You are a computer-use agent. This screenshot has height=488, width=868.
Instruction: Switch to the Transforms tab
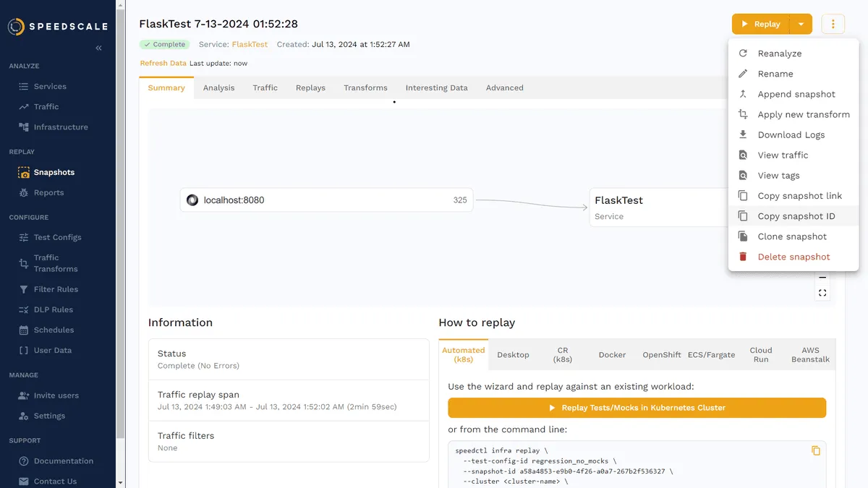pyautogui.click(x=365, y=87)
